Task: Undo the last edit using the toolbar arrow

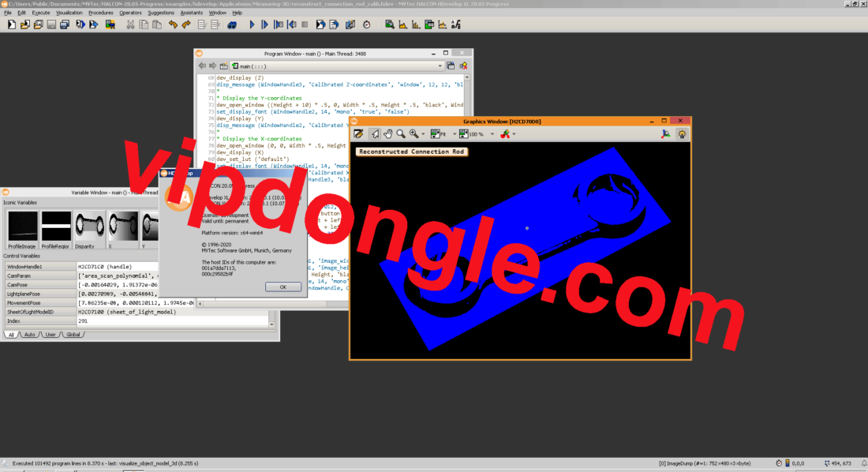Action: [x=172, y=24]
